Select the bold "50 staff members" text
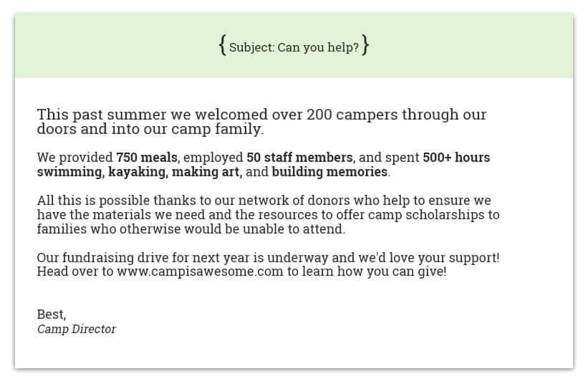Image resolution: width=588 pixels, height=389 pixels. tap(299, 157)
